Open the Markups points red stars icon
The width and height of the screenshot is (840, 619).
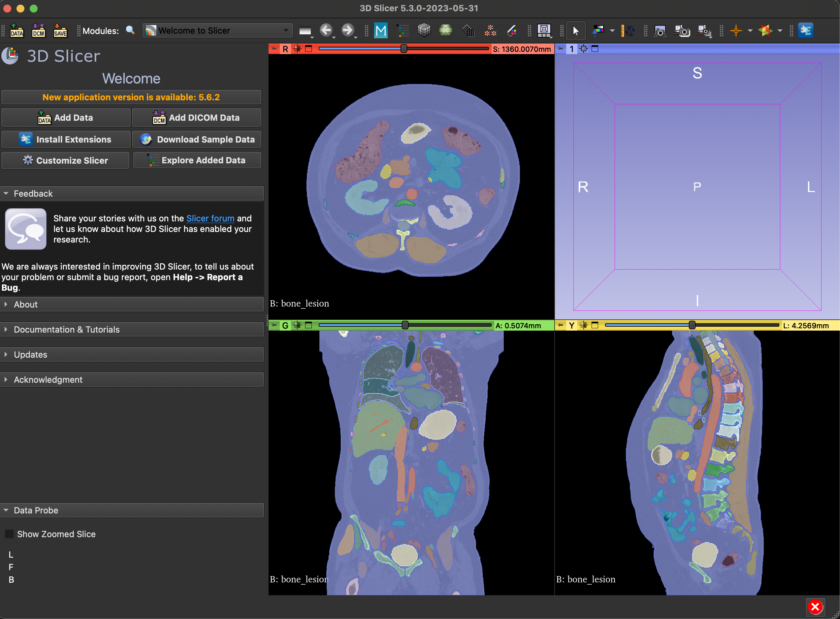490,30
